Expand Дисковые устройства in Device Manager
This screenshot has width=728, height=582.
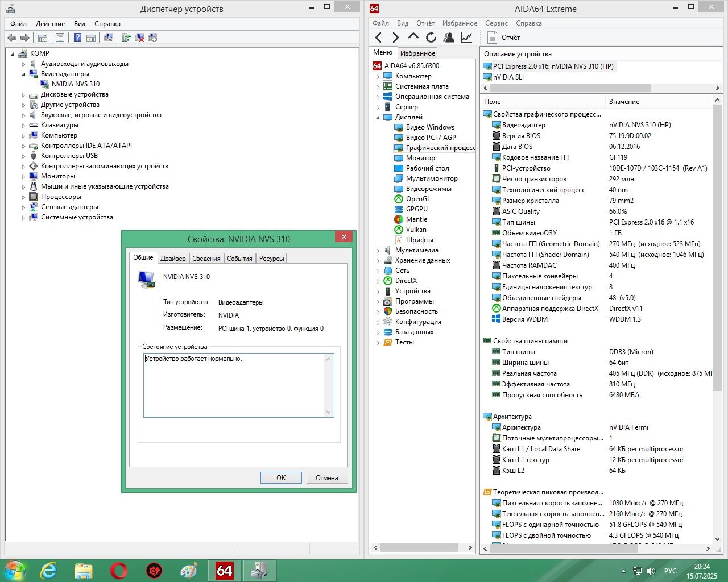click(24, 95)
